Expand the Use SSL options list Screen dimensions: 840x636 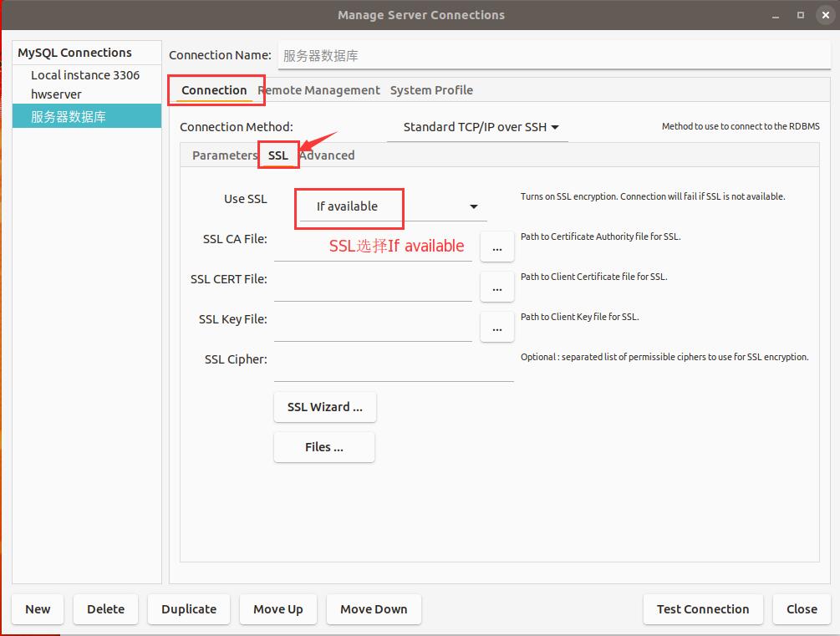point(472,206)
